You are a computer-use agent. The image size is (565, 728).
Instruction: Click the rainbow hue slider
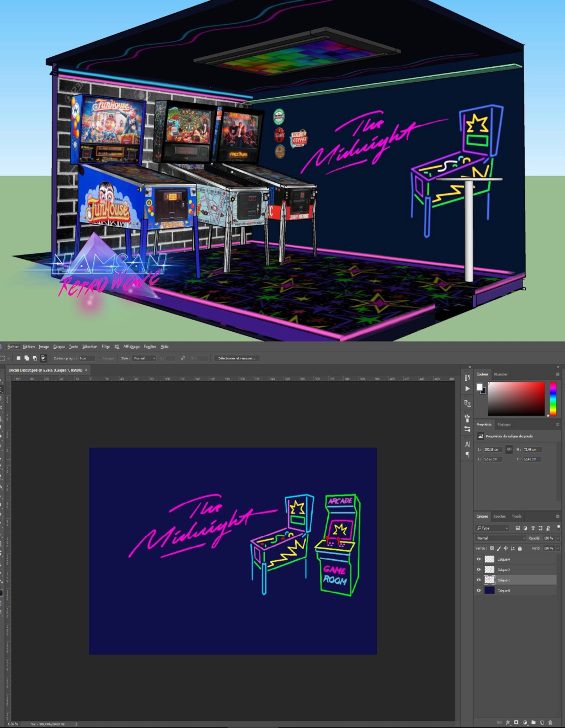point(553,398)
